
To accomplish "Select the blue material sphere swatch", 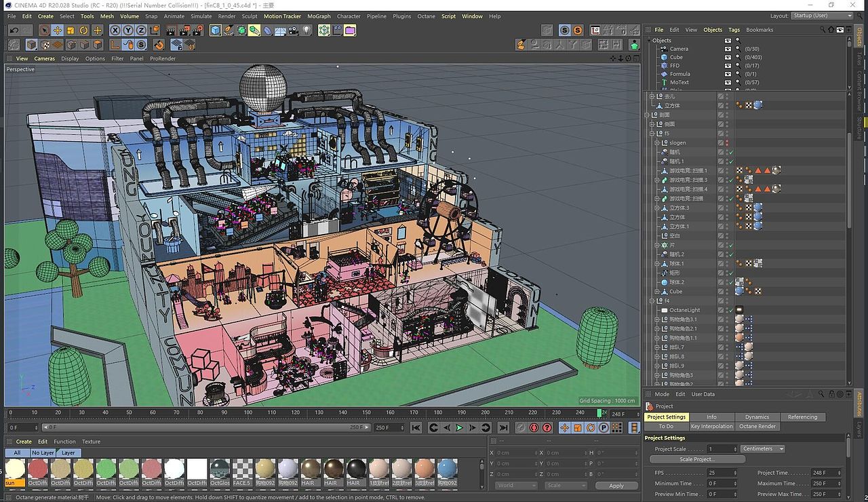I will 447,469.
